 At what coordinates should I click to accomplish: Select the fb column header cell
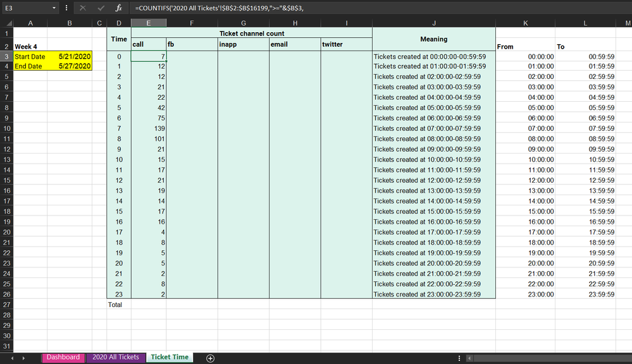point(192,44)
